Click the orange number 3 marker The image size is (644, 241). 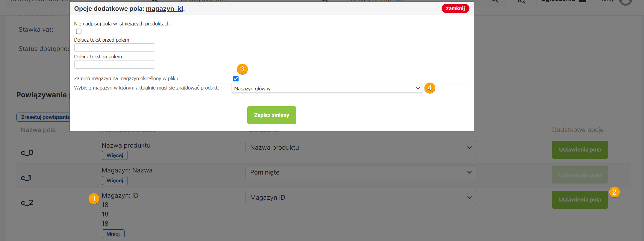click(x=242, y=69)
